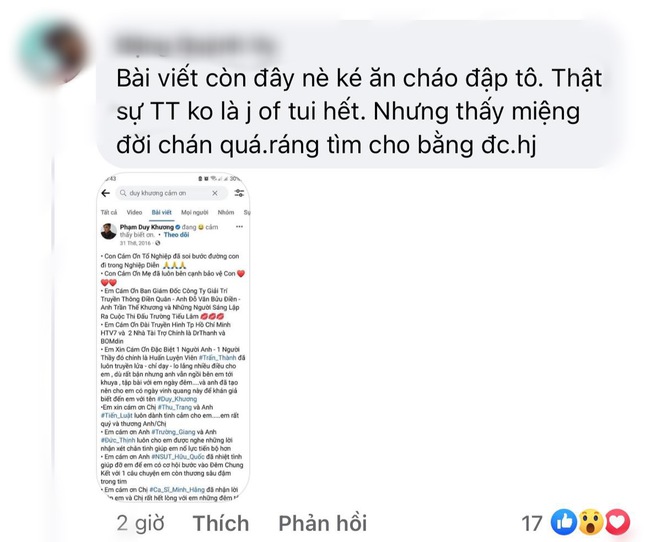This screenshot has width=650, height=542.
Task: Open Phạm Duy Khương's profile picture
Action: [109, 231]
